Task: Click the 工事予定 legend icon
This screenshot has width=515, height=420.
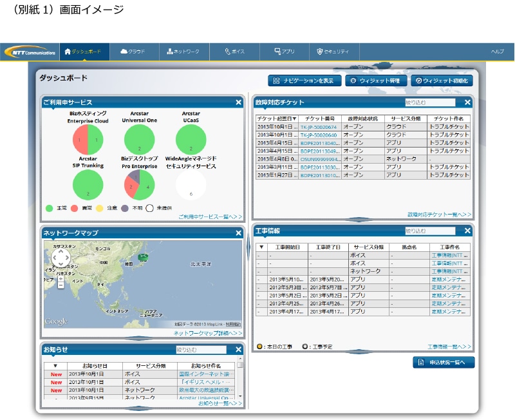Action: [x=304, y=347]
